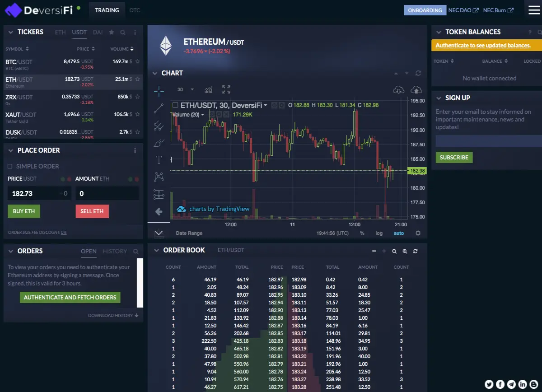
Task: Search orders with the magnifier icon
Action: (x=136, y=252)
